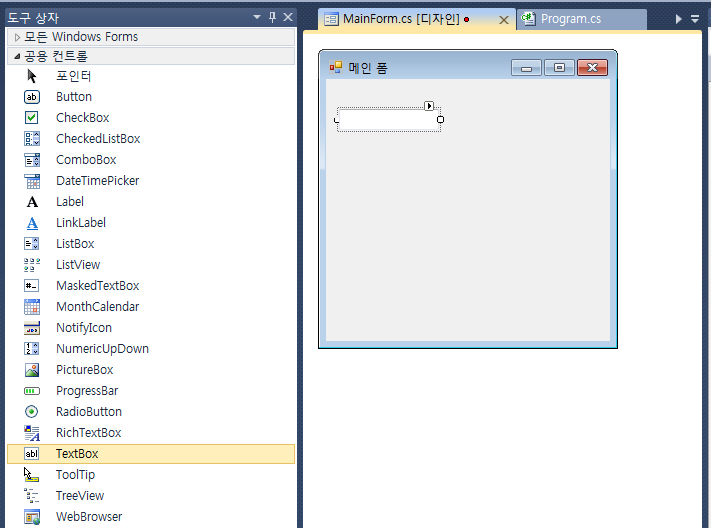Click the RadioButton label text

pos(89,412)
